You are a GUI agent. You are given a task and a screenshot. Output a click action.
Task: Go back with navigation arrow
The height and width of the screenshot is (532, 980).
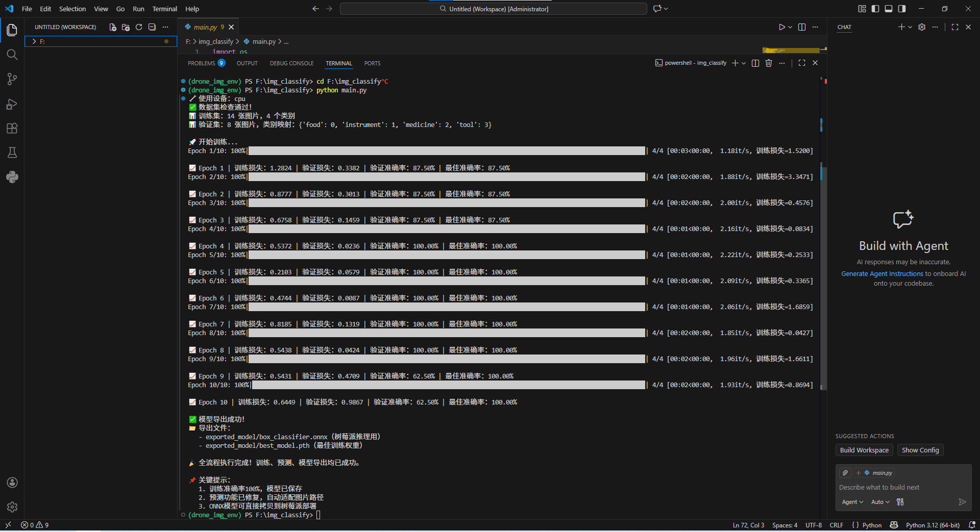(315, 9)
